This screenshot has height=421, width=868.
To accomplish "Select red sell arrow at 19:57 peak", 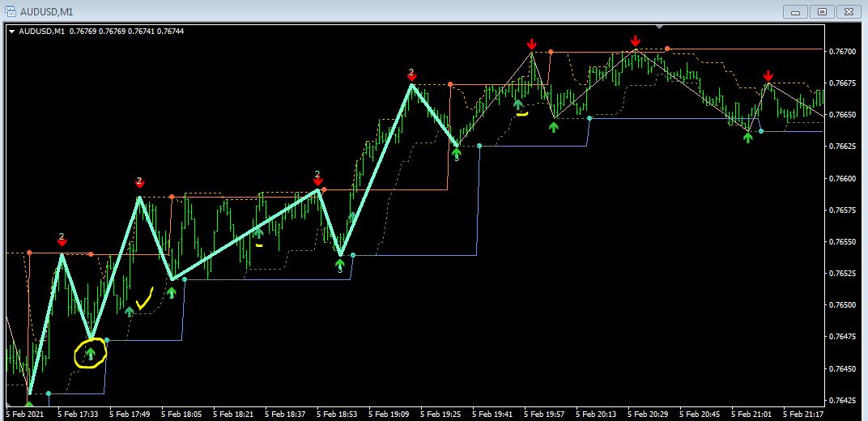I will pyautogui.click(x=531, y=45).
